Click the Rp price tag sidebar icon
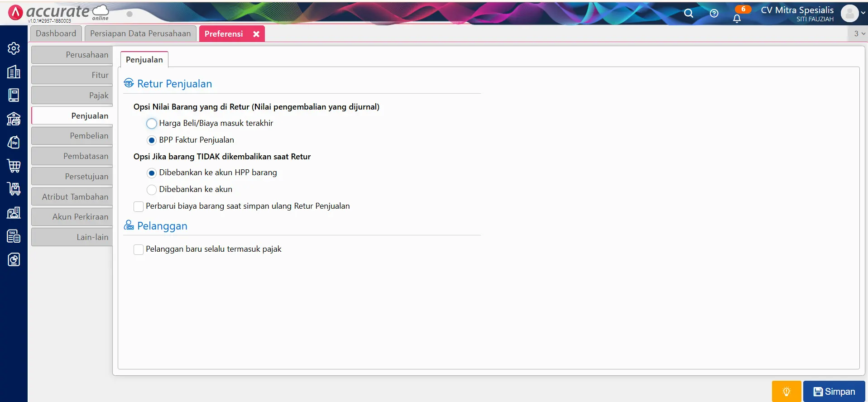Viewport: 868px width, 402px height. pyautogui.click(x=14, y=142)
